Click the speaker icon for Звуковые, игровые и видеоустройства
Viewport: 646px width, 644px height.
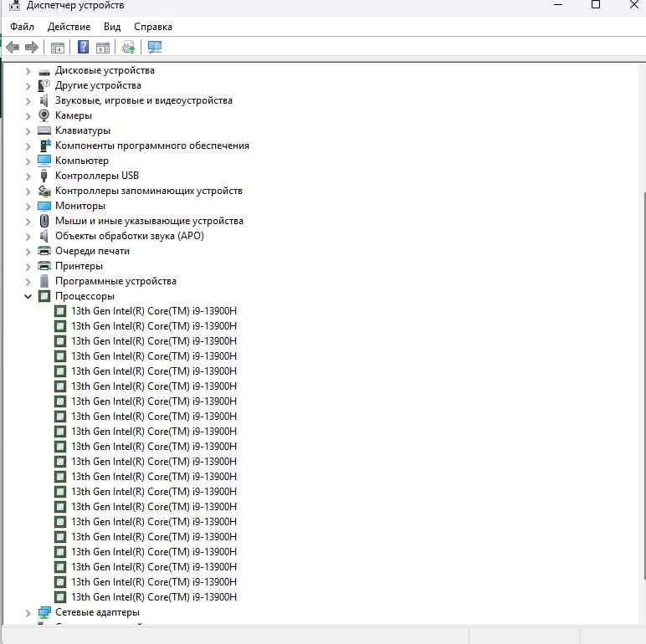44,100
